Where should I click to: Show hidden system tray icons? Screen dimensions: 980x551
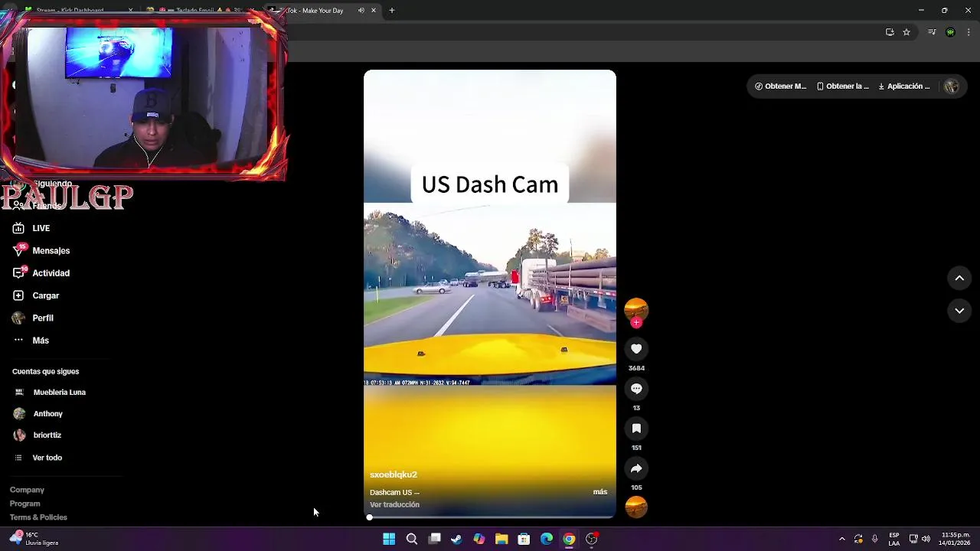842,539
